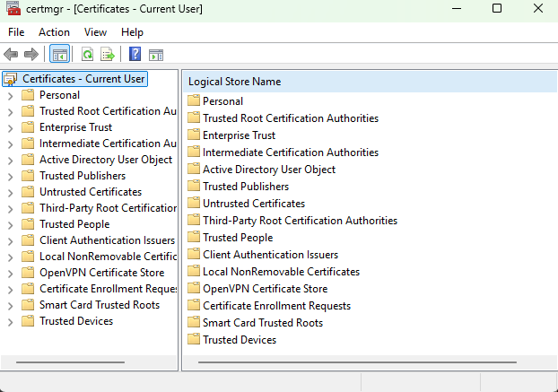Click the Export List toolbar icon
This screenshot has width=558, height=392.
[108, 55]
